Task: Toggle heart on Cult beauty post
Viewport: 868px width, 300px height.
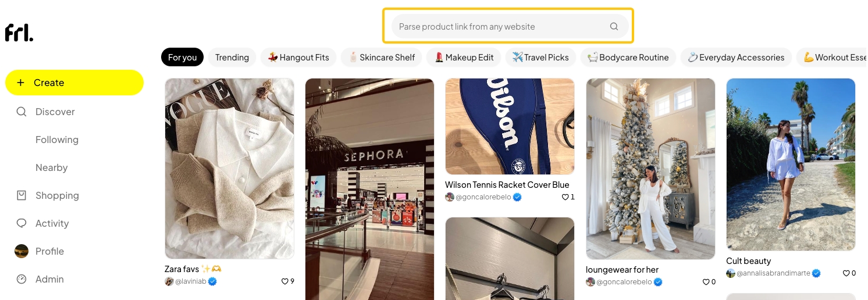Action: pos(846,273)
